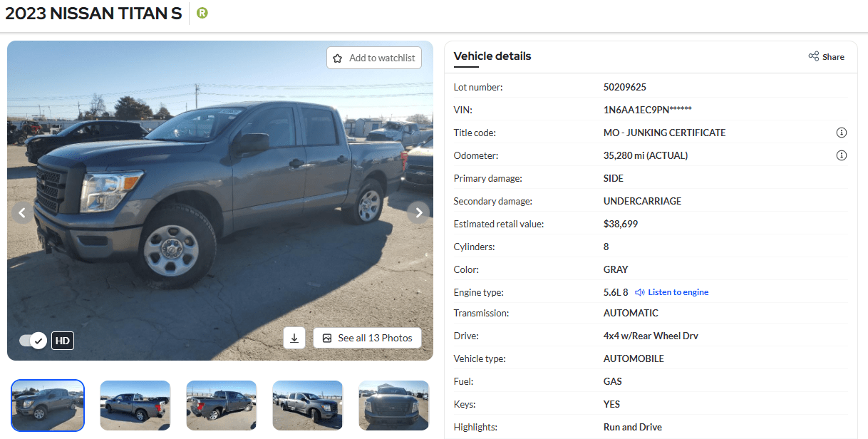Viewport: 868px width, 439px height.
Task: Click the Share icon in Vehicle details
Action: pos(826,56)
